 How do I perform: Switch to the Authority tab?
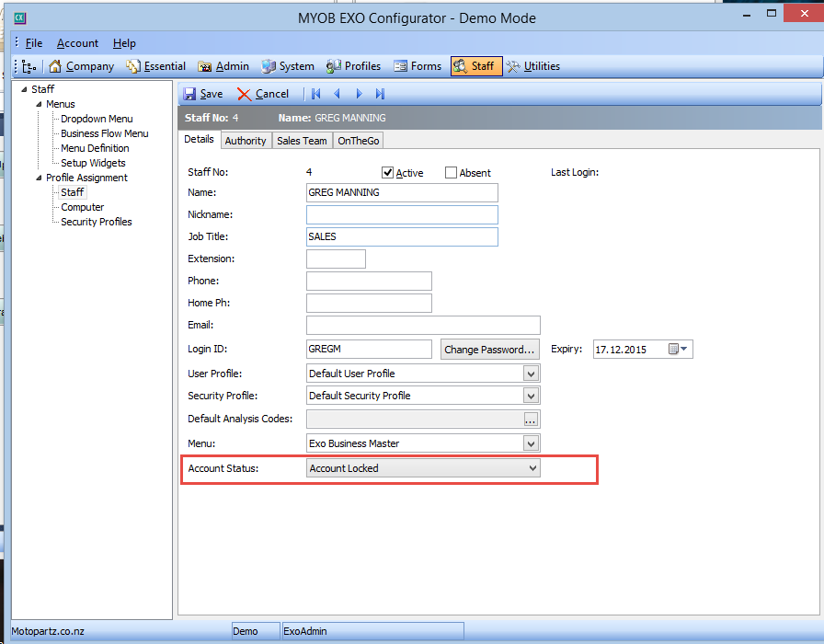pos(246,141)
